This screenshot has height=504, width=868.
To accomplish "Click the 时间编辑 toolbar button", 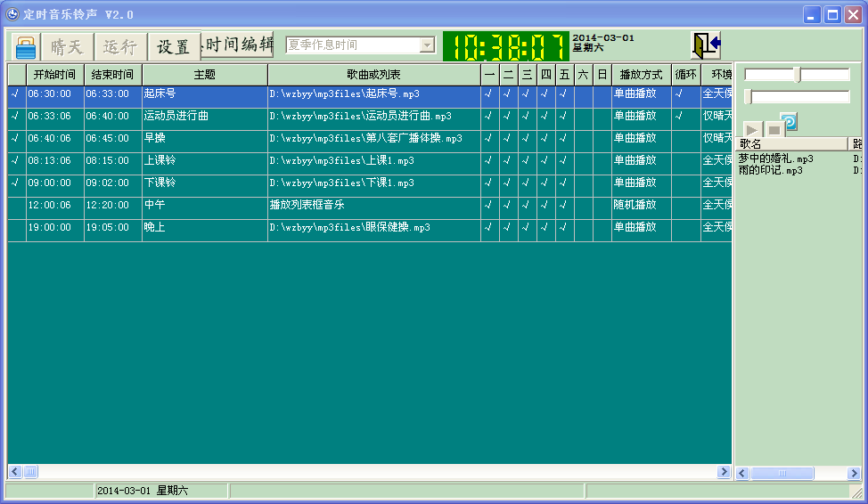I will click(x=238, y=45).
